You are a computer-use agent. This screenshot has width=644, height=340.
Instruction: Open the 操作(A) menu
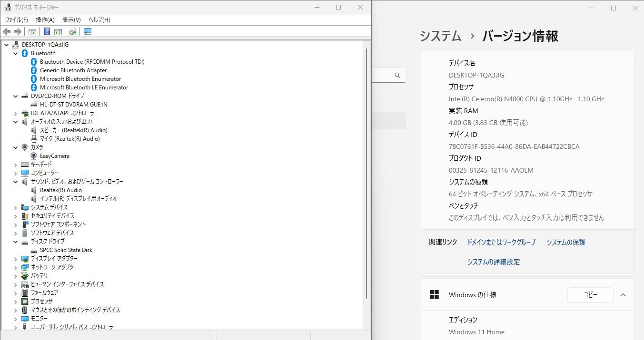point(45,20)
